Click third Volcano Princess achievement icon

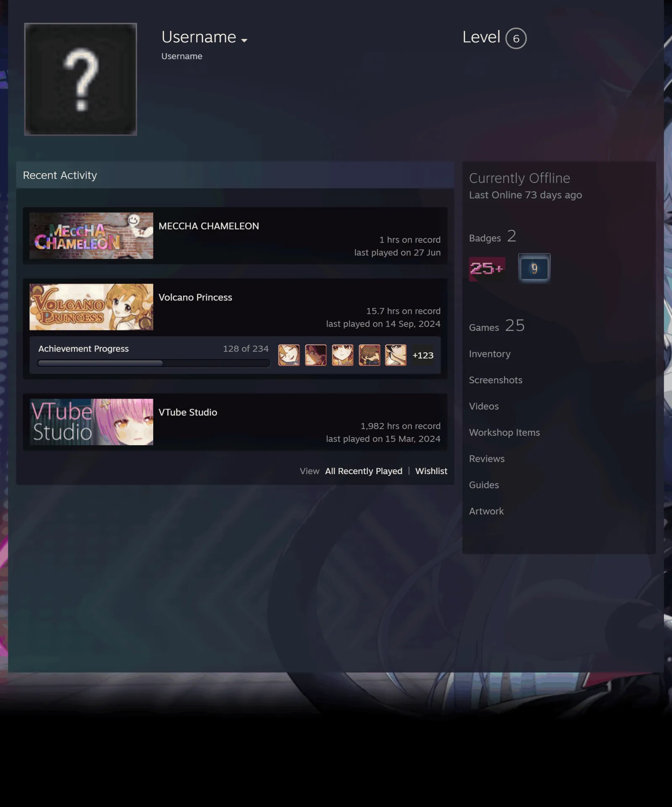(343, 355)
